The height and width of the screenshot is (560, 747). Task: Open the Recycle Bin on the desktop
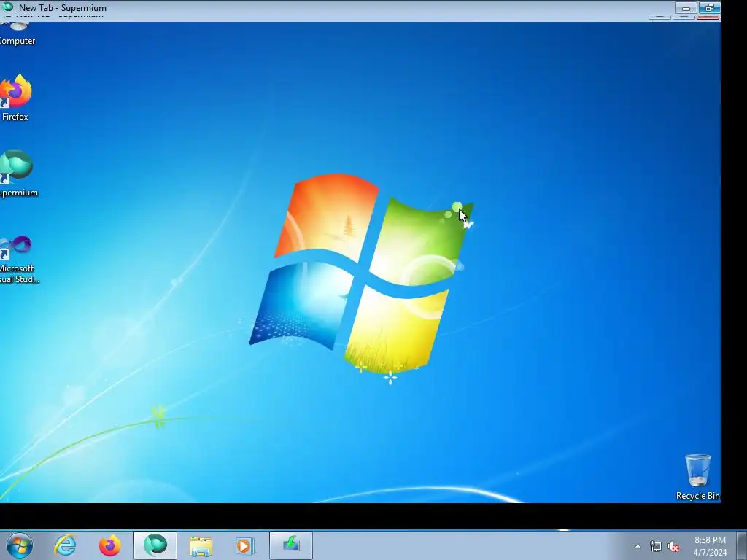tap(697, 477)
